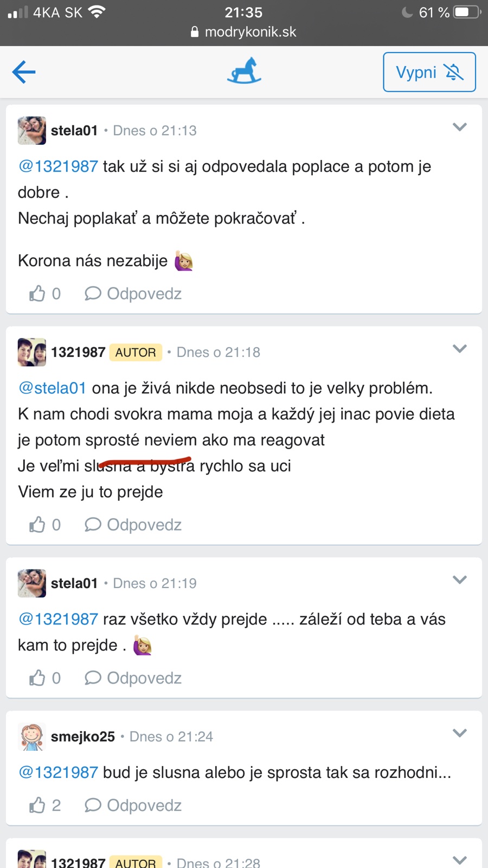Screen dimensions: 488x868
Task: Open chevron menu on author's 21:18 comment
Action: [x=459, y=349]
